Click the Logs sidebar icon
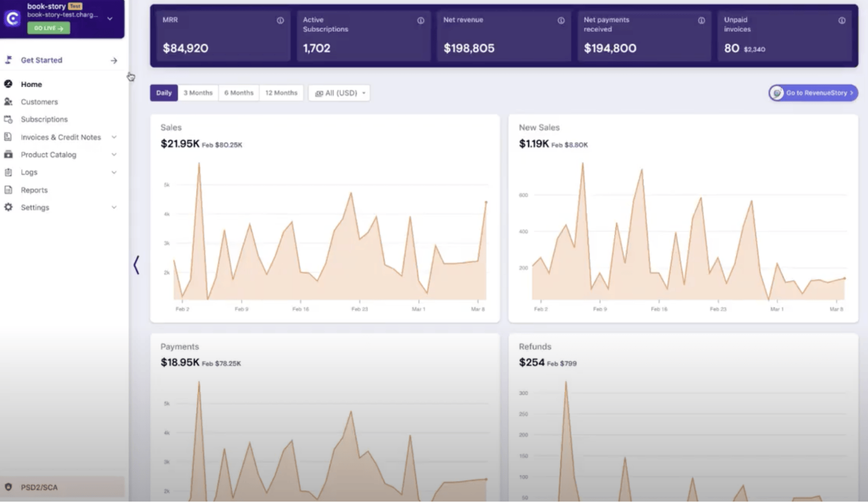The height and width of the screenshot is (502, 868). point(9,172)
